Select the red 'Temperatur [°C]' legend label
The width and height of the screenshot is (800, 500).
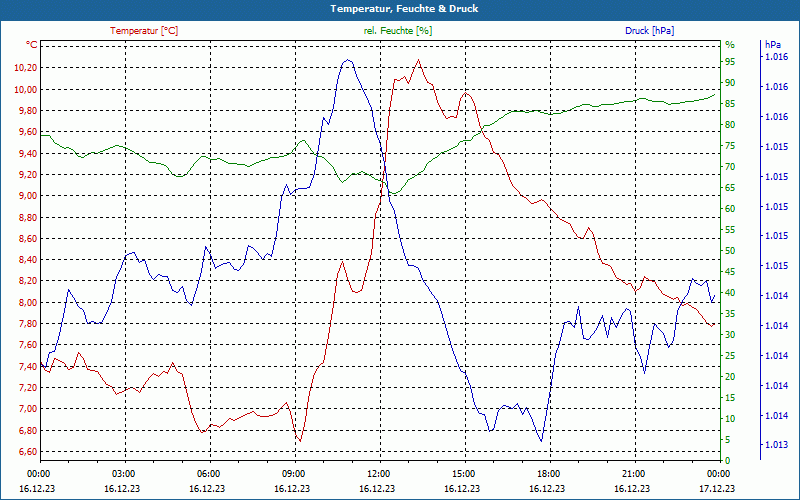[x=144, y=31]
